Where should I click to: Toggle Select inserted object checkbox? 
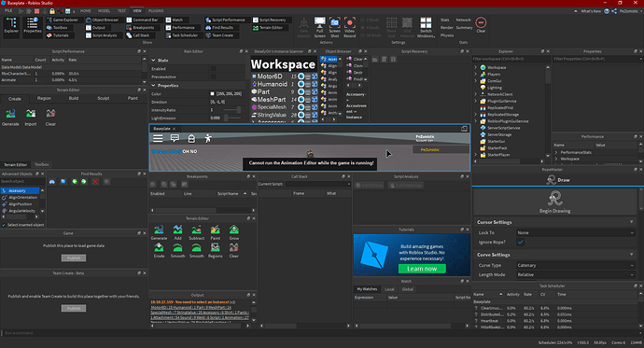pos(4,225)
